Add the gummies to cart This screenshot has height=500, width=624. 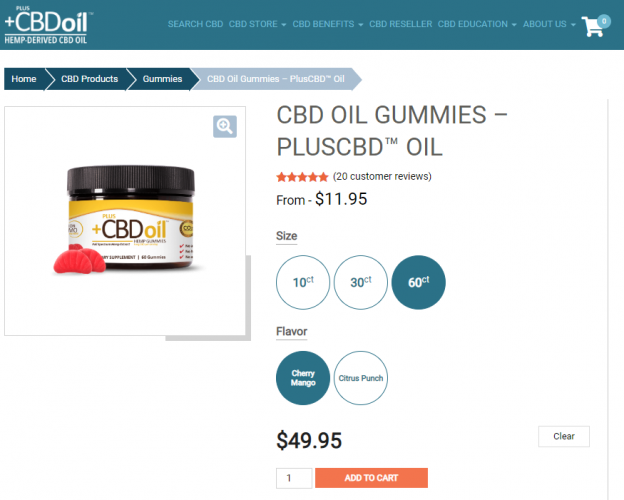point(371,478)
